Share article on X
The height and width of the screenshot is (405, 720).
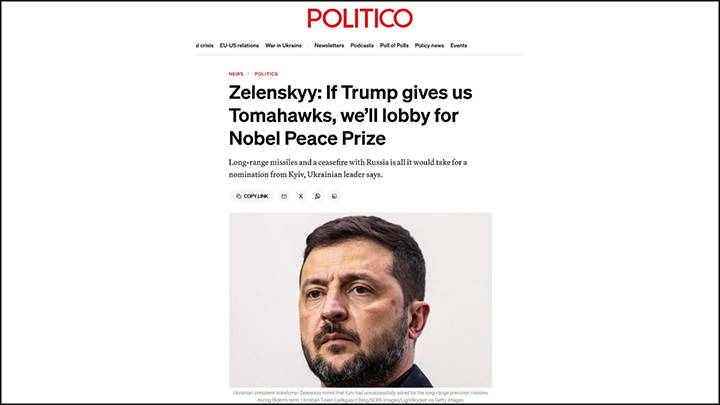(x=301, y=196)
